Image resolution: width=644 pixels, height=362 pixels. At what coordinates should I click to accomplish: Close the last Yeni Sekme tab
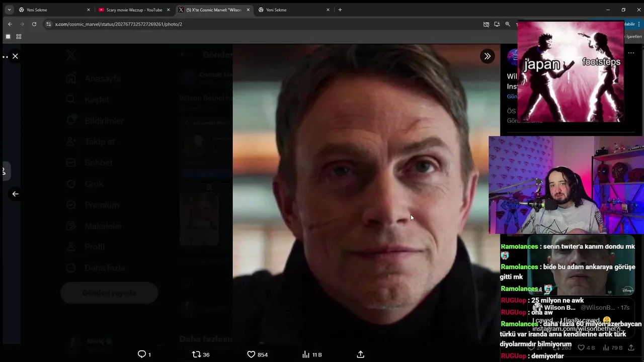pos(328,10)
